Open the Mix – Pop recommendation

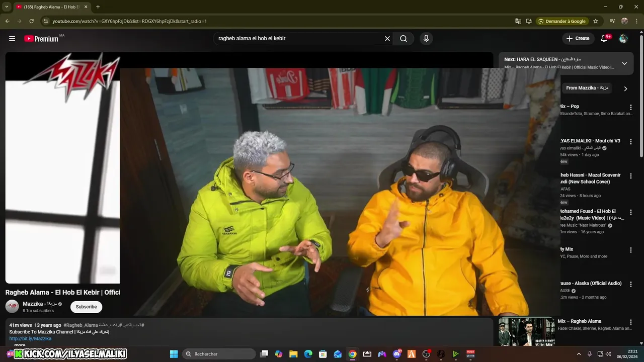point(569,107)
